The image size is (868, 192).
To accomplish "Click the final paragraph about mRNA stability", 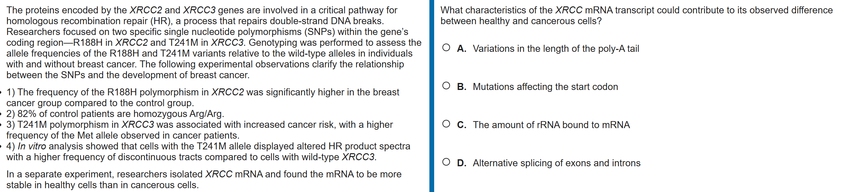I will 203,180.
